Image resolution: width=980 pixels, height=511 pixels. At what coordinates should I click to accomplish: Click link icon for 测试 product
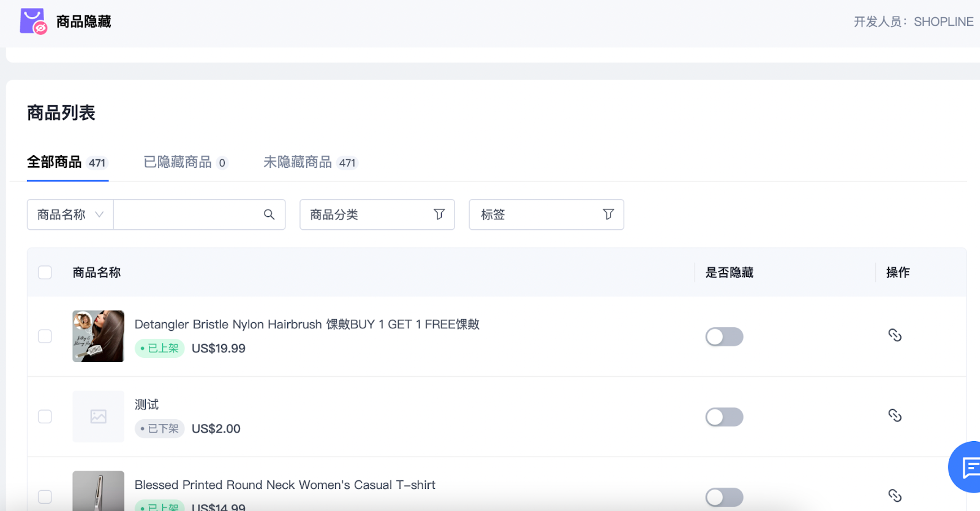[895, 415]
